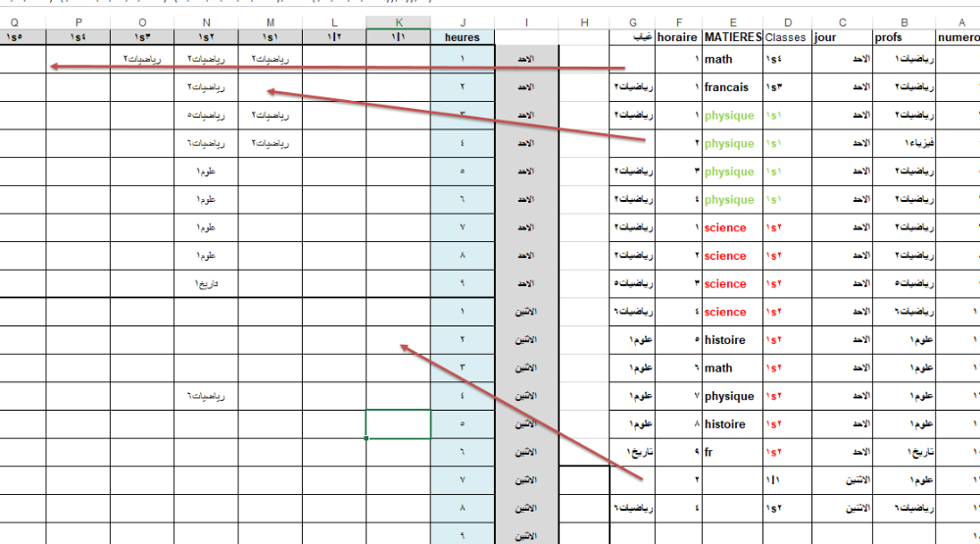Click the 'غياب' header cell
This screenshot has width=980, height=544.
tap(632, 37)
